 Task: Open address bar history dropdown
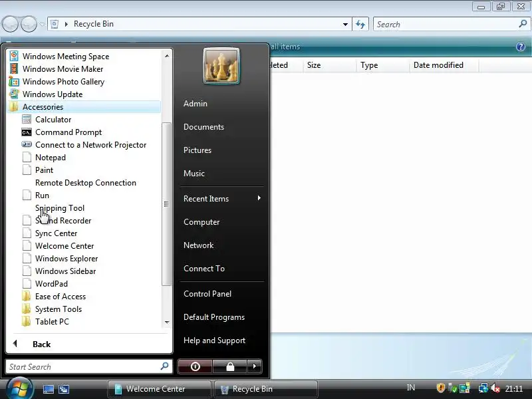tap(345, 25)
